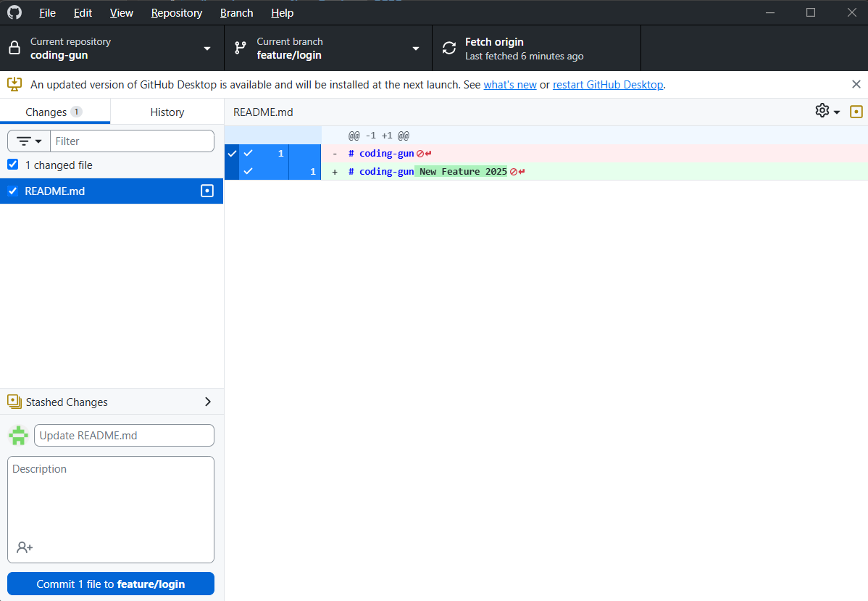Deselect the removed line 1 checkmark
This screenshot has height=601, width=868.
tap(248, 154)
